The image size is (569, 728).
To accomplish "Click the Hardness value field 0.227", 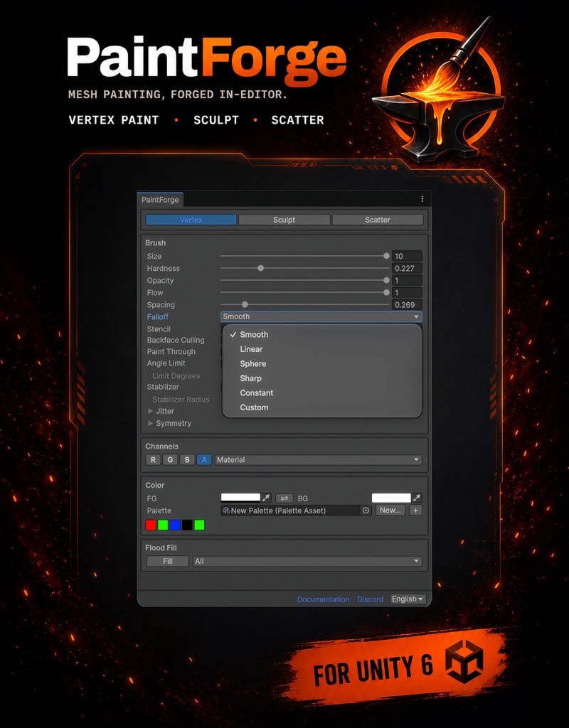I will (407, 268).
